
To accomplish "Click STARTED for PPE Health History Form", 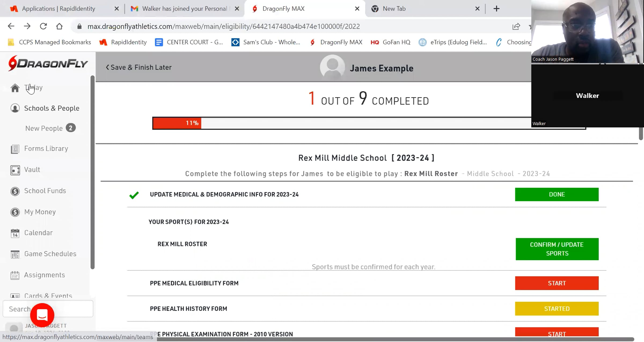I will (x=557, y=309).
